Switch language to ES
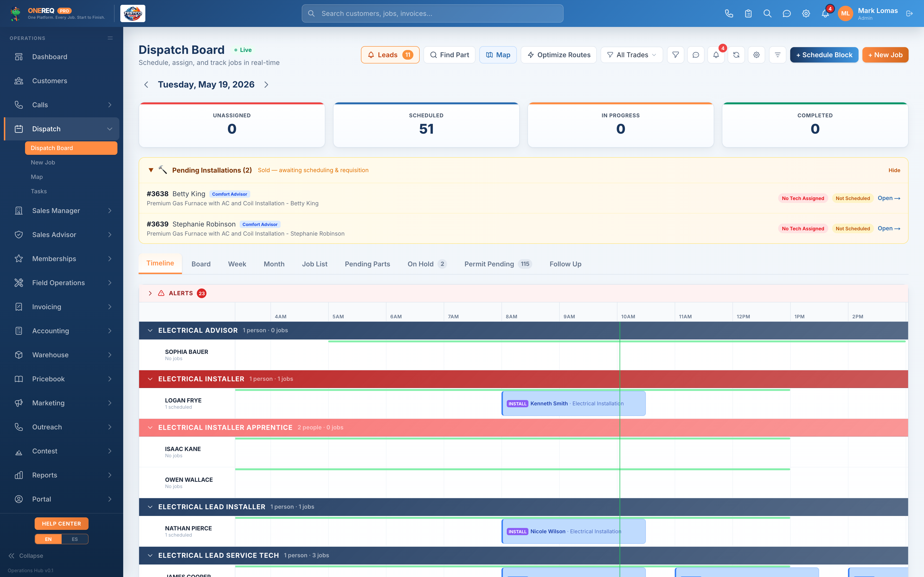This screenshot has width=924, height=577. coord(75,539)
